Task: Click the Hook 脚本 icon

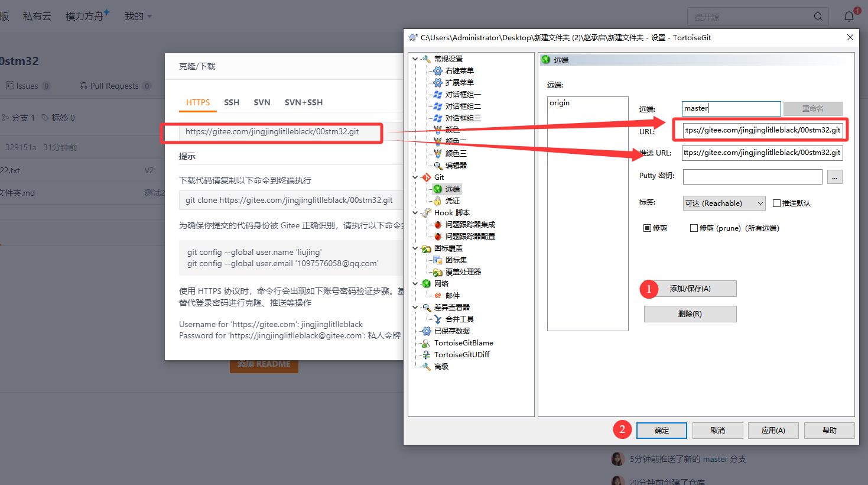Action: (x=427, y=213)
